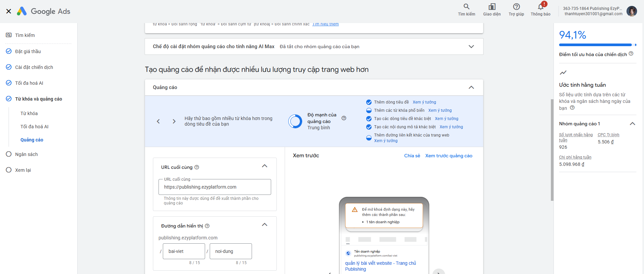Click the help icon beside the URL cuối cùng heading
This screenshot has height=274, width=644.
point(197,167)
